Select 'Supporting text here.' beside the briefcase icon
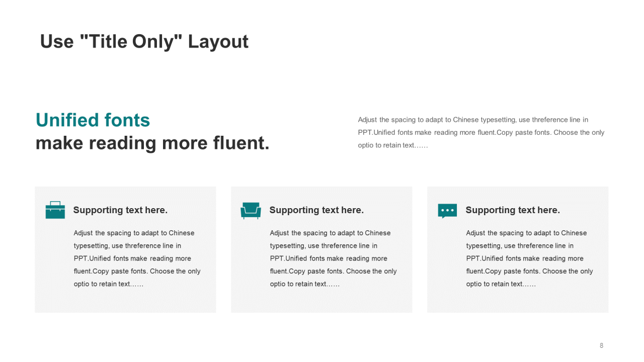 click(x=120, y=210)
